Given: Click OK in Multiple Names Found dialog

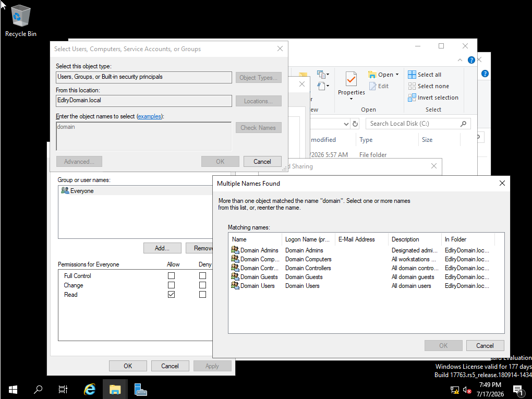Looking at the screenshot, I should pyautogui.click(x=443, y=346).
